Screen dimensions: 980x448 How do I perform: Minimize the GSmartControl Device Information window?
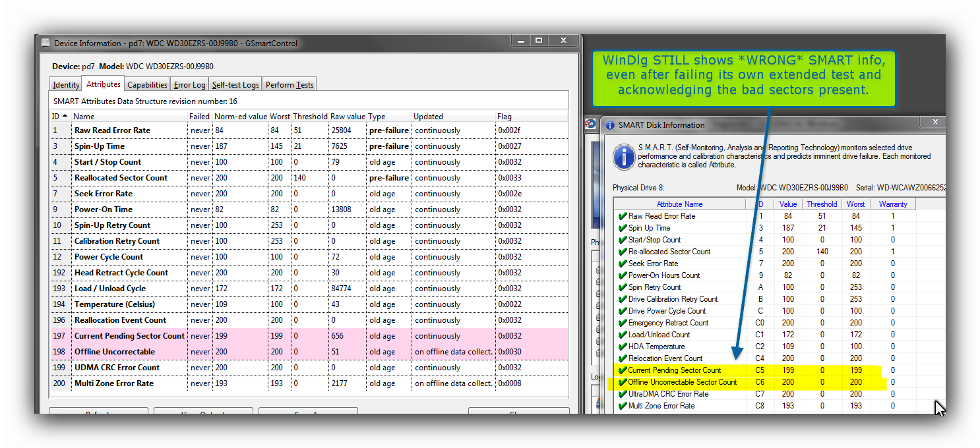pyautogui.click(x=520, y=40)
